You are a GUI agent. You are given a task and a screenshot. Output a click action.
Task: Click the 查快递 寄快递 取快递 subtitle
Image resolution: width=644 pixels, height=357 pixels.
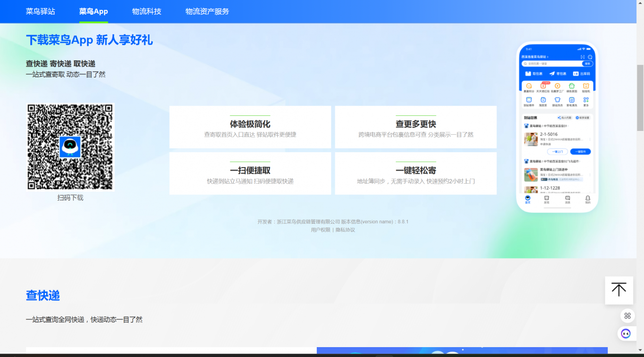point(61,64)
